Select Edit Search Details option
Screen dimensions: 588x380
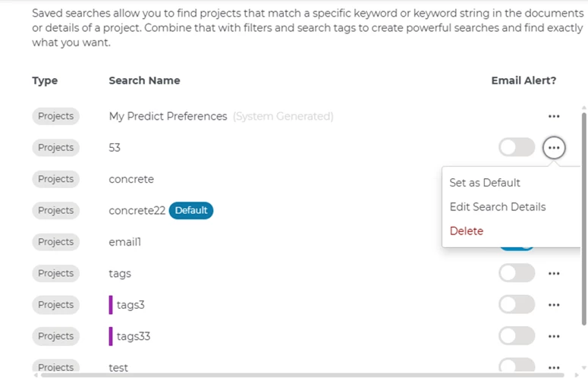point(497,207)
